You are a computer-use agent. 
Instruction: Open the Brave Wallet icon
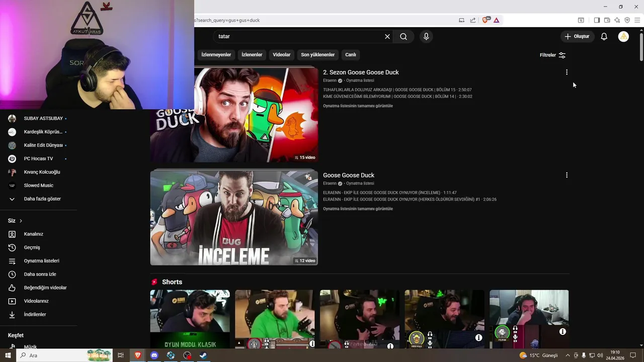[607, 20]
